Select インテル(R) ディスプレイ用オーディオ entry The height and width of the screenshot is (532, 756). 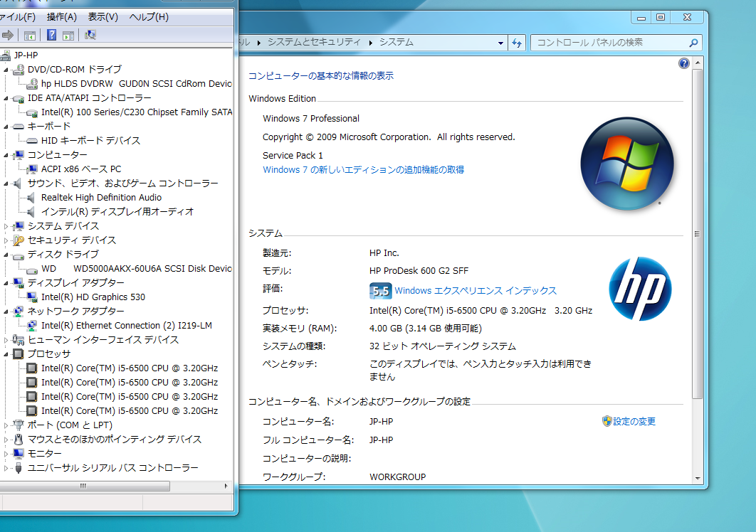117,211
